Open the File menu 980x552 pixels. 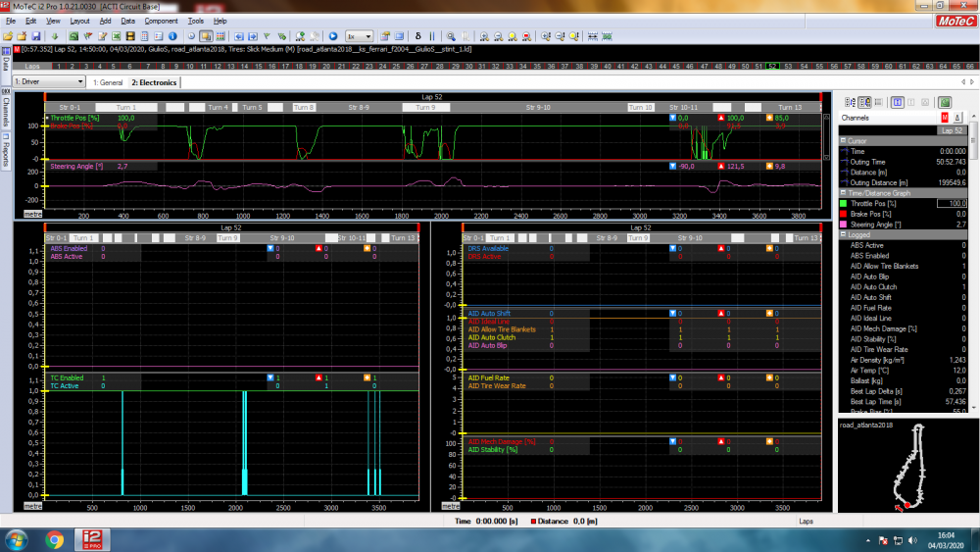coord(11,21)
